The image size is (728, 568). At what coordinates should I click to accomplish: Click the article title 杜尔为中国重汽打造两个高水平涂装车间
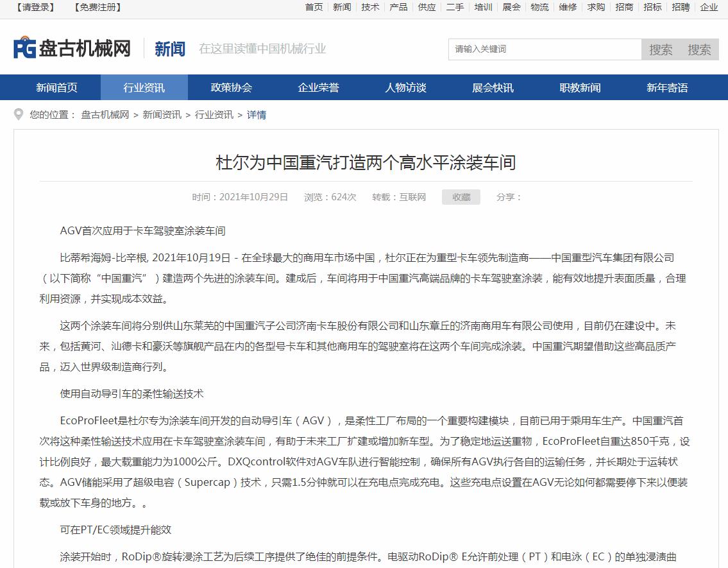(366, 162)
